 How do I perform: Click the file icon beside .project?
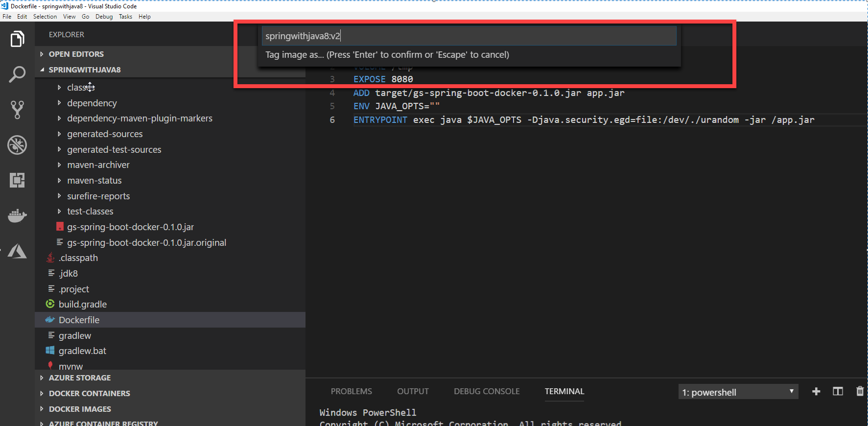pos(51,289)
